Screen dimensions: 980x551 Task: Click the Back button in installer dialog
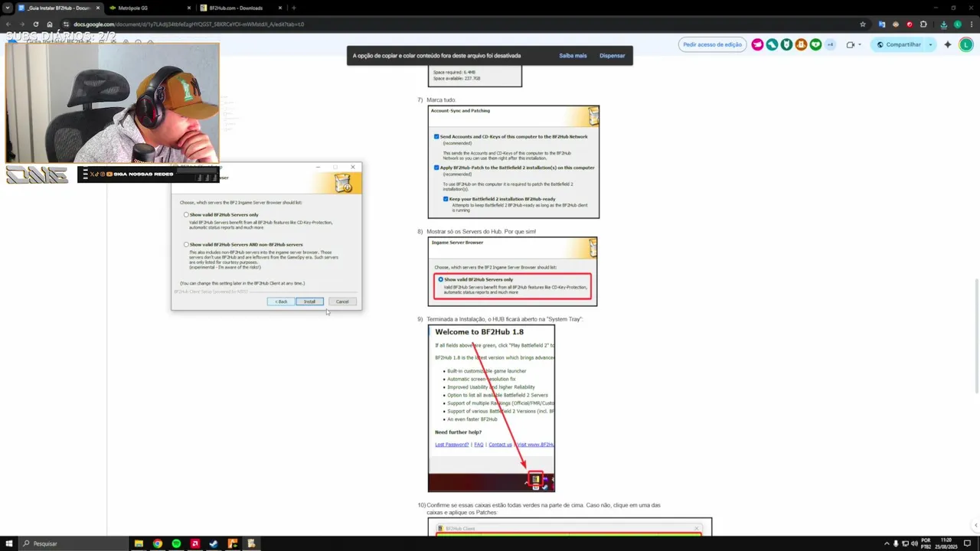coord(281,302)
